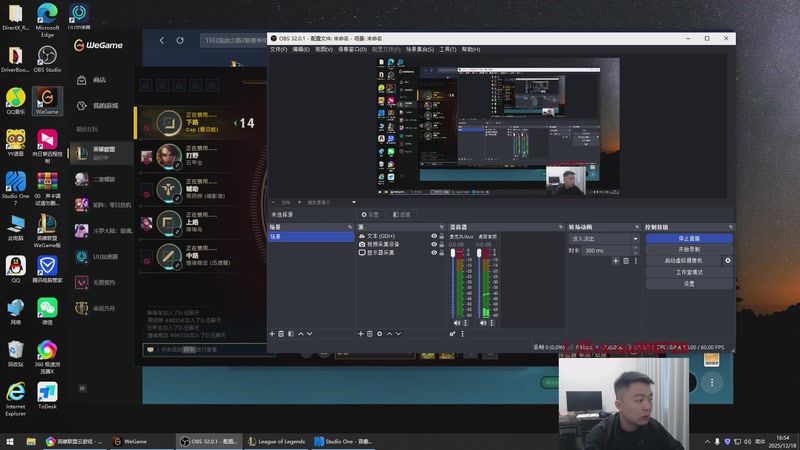Image resolution: width=800 pixels, height=450 pixels.
Task: Pop out the Sources dock
Action: coord(442,227)
